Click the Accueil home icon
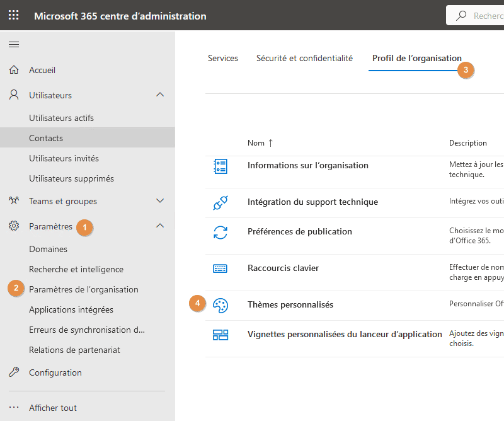 (x=14, y=70)
